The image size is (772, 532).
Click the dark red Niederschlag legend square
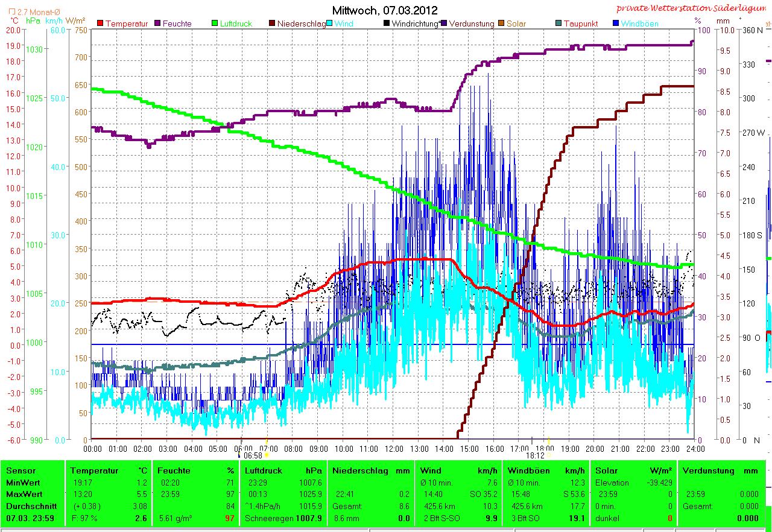pos(271,24)
